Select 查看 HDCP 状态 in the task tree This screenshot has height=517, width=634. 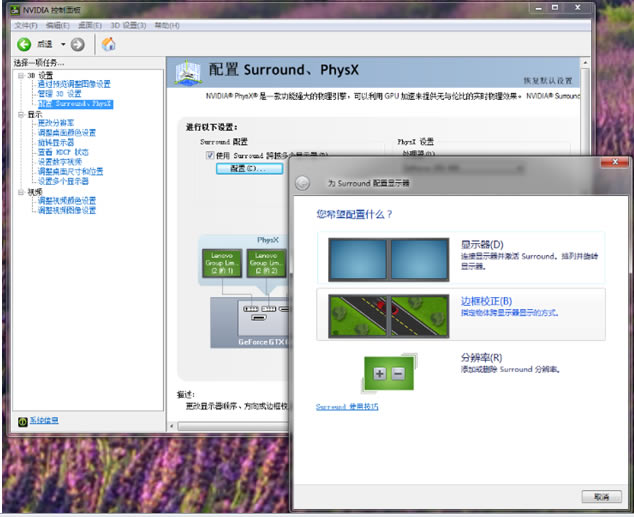(63, 152)
